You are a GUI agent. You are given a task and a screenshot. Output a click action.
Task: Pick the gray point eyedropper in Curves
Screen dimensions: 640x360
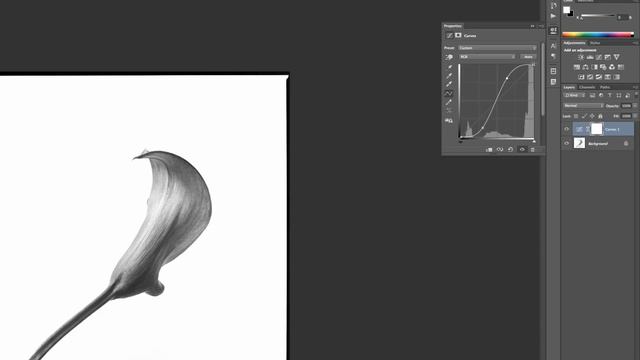449,76
